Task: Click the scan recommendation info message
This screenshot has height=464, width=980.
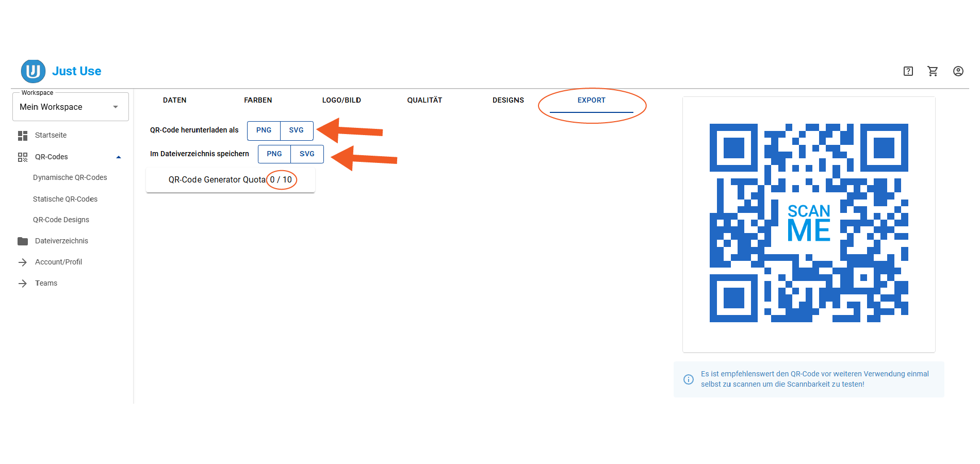Action: [809, 379]
